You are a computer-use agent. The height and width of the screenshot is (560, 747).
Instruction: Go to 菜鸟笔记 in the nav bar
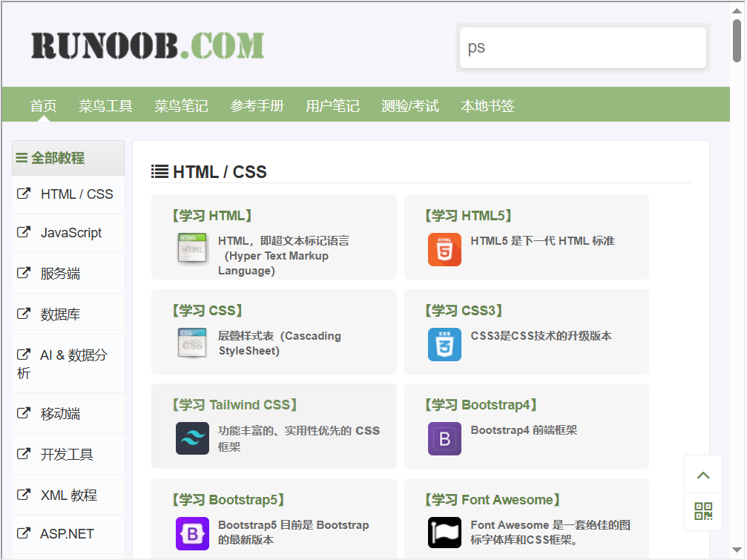(x=181, y=105)
